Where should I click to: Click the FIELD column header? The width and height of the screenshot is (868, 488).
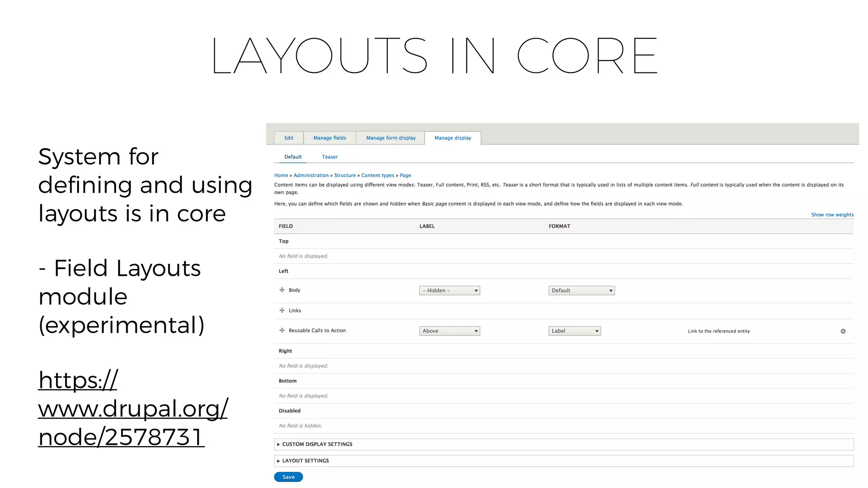pos(286,226)
